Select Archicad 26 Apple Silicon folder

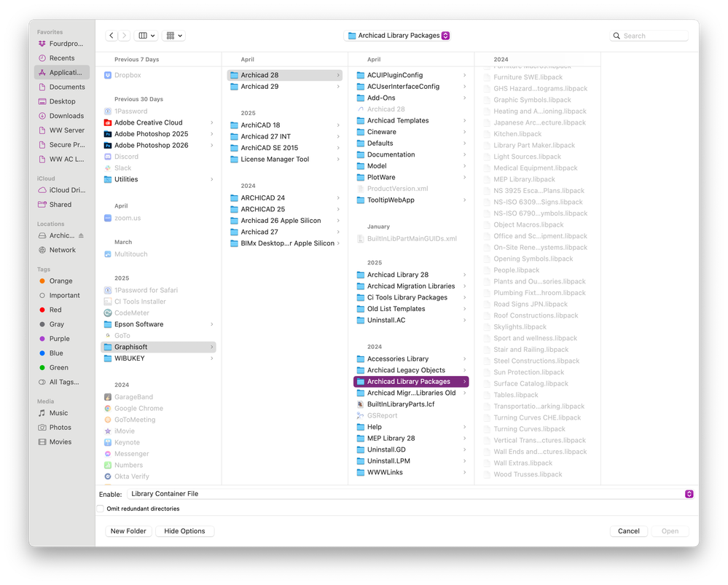(285, 221)
